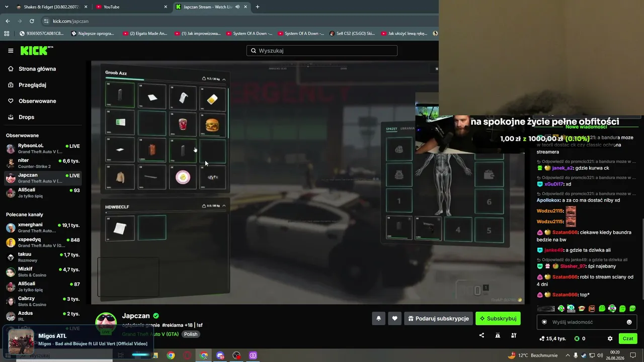Viewport: 644px width, 362px height.
Task: Select equipment hotbar slot 6
Action: point(489,202)
